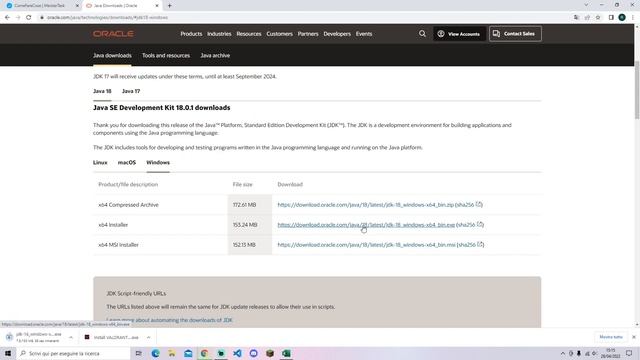Click the View Accounts button
The image size is (640, 360).
click(x=460, y=34)
